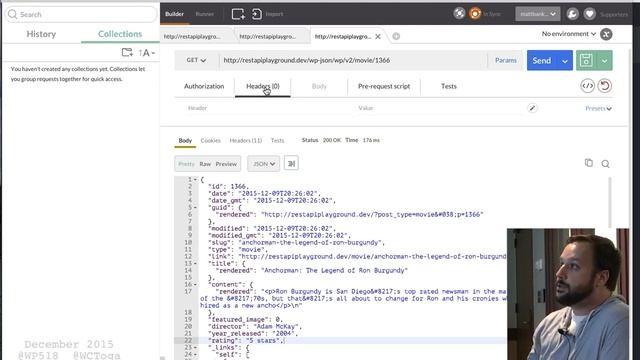
Task: Copy the response body to clipboard
Action: [589, 163]
